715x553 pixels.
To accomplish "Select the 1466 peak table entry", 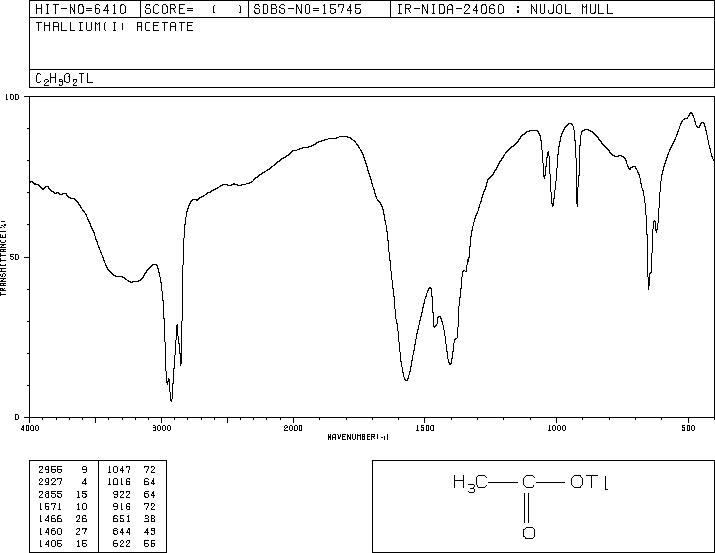I will (x=50, y=519).
